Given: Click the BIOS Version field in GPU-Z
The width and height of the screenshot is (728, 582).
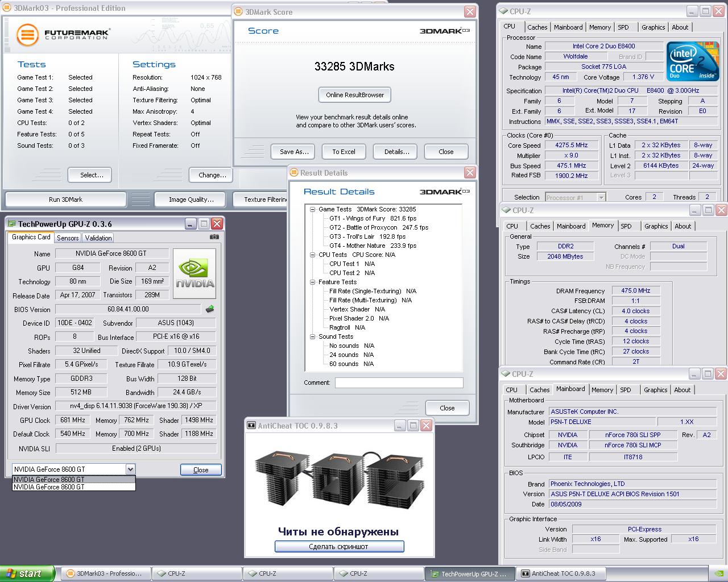Looking at the screenshot, I should [128, 309].
